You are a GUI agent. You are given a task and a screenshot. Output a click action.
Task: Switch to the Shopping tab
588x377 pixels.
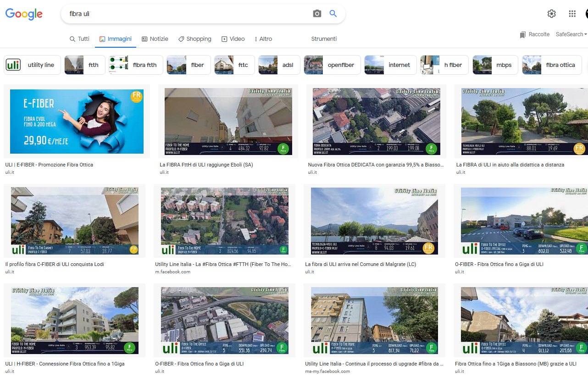pyautogui.click(x=195, y=39)
